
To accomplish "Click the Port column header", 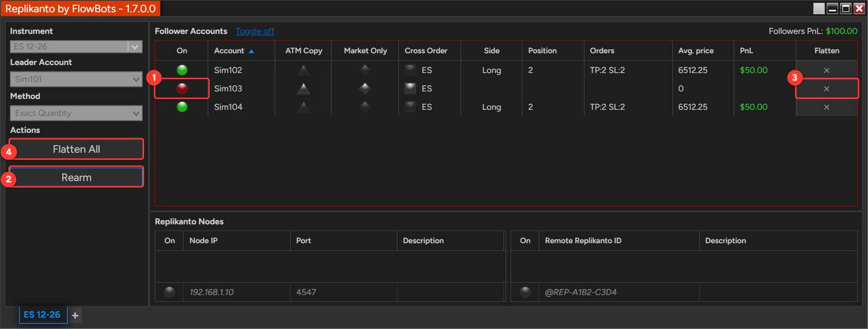I will click(344, 240).
